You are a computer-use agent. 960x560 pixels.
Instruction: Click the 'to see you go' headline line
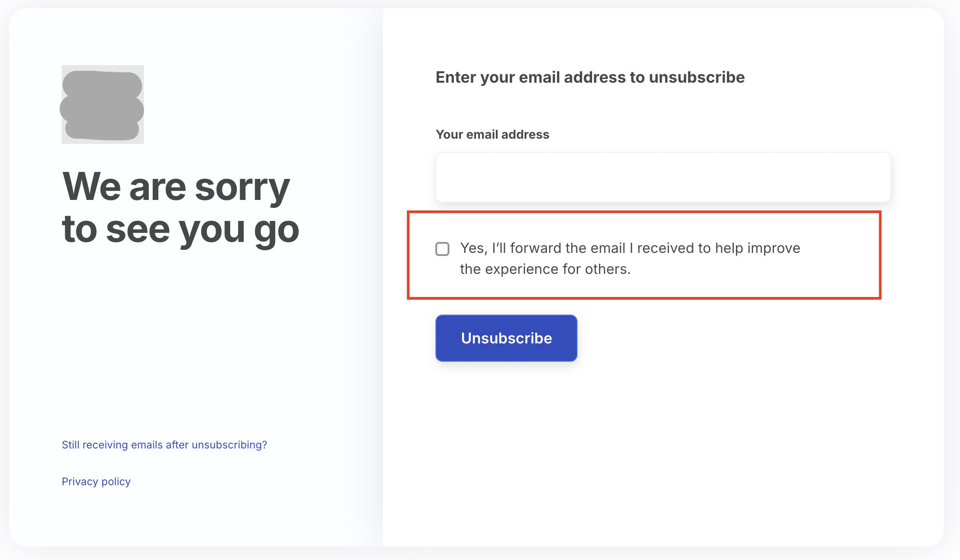click(x=181, y=230)
